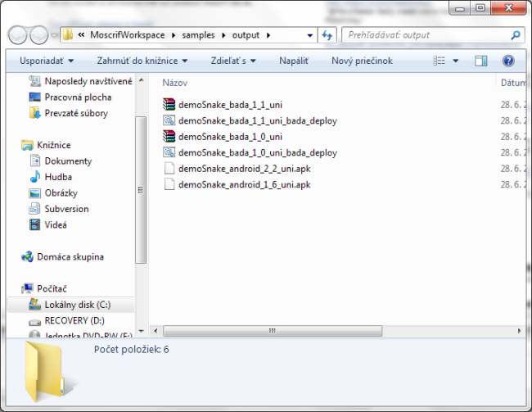
Task: Open the address bar history dropdown
Action: coord(309,35)
